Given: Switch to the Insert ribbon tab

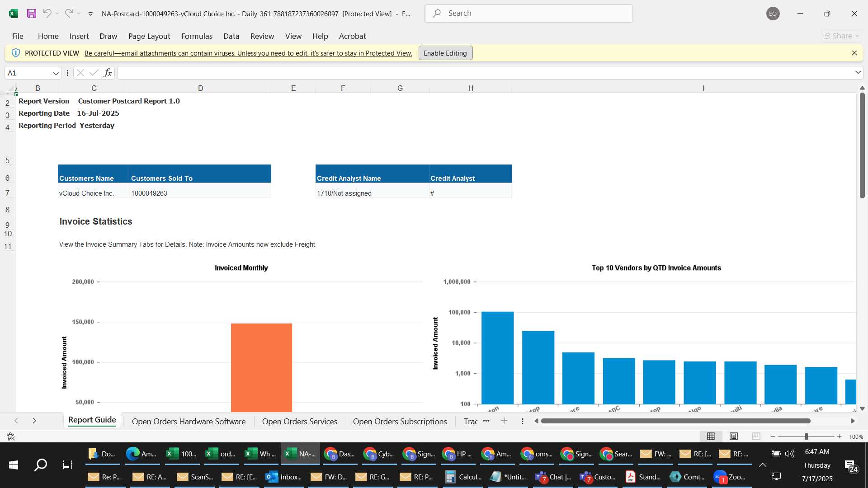Looking at the screenshot, I should click(79, 36).
